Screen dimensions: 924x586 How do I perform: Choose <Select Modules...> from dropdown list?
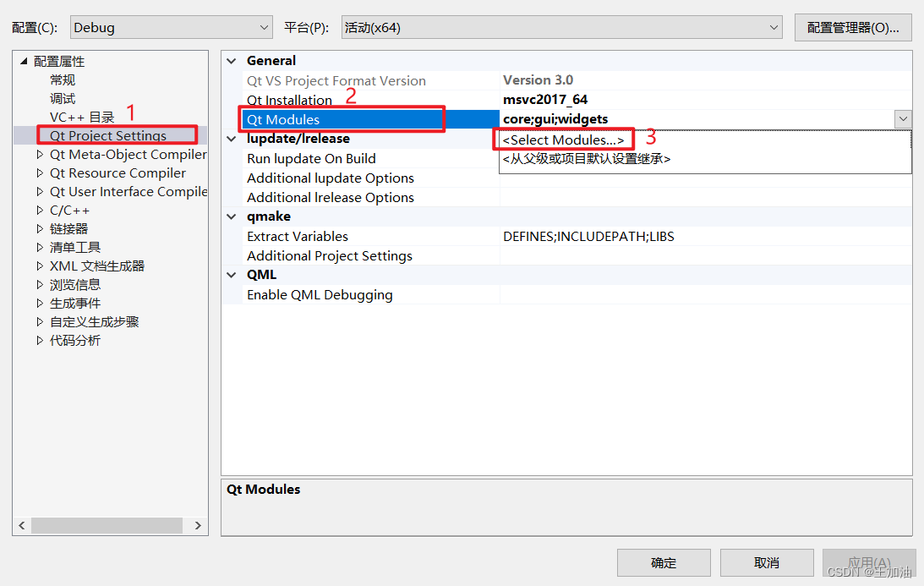click(563, 140)
